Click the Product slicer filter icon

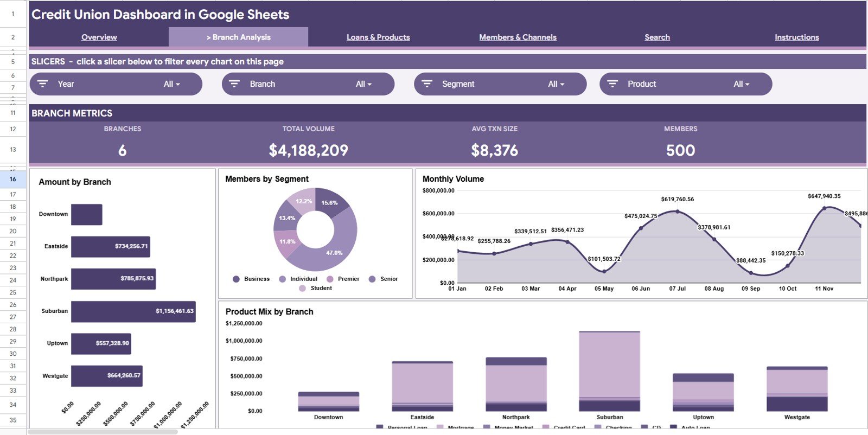coord(612,84)
